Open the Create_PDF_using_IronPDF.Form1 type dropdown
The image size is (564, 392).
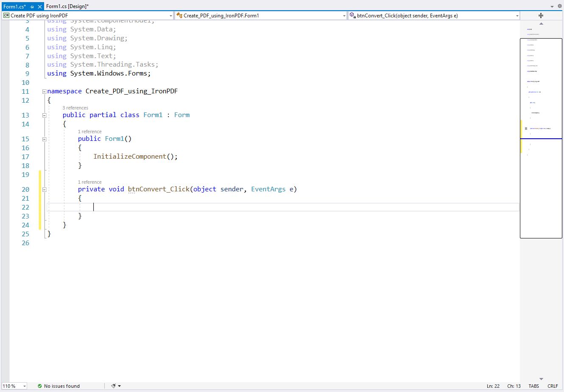(x=261, y=16)
